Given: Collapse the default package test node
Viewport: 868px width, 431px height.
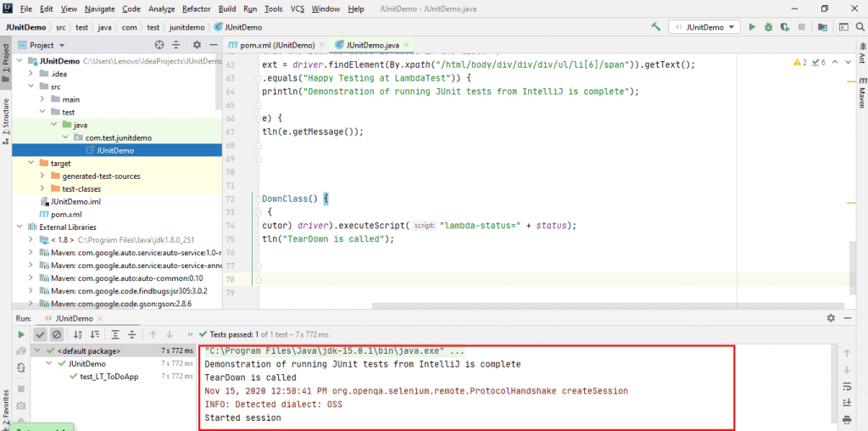Looking at the screenshot, I should pos(37,350).
